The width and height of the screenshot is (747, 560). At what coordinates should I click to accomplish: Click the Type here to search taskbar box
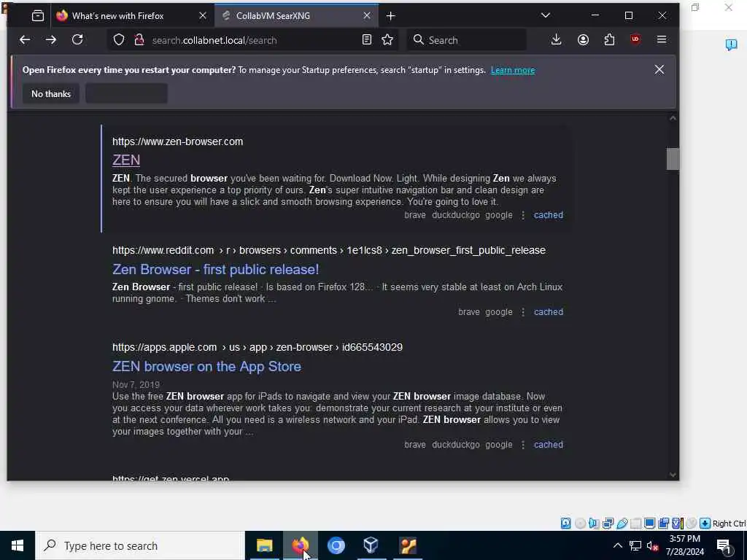click(x=140, y=545)
